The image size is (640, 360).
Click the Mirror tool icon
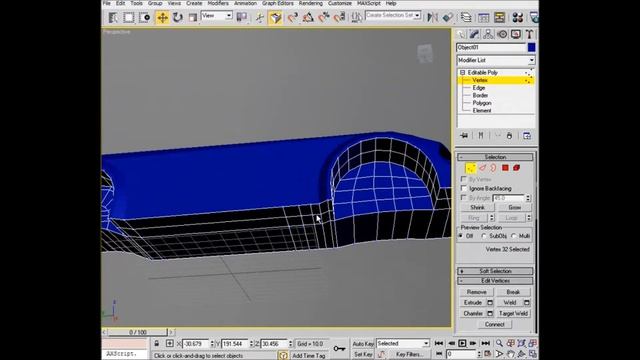pyautogui.click(x=432, y=17)
